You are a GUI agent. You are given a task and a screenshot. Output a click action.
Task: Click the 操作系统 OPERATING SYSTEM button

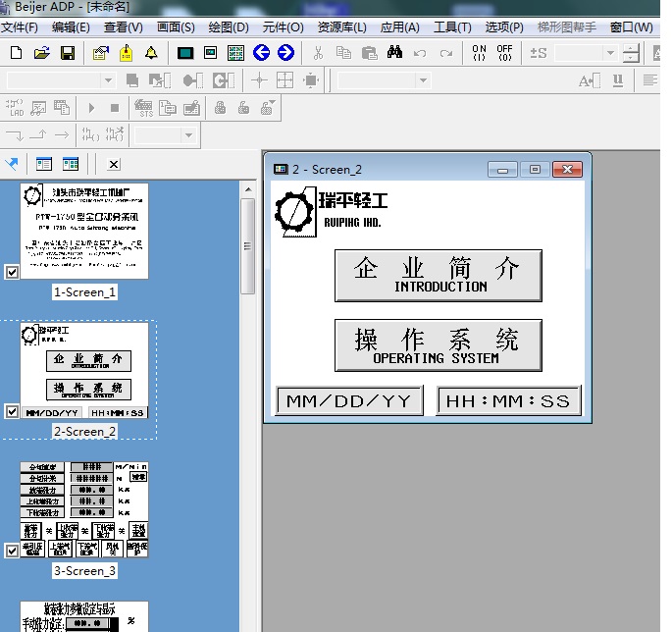439,345
